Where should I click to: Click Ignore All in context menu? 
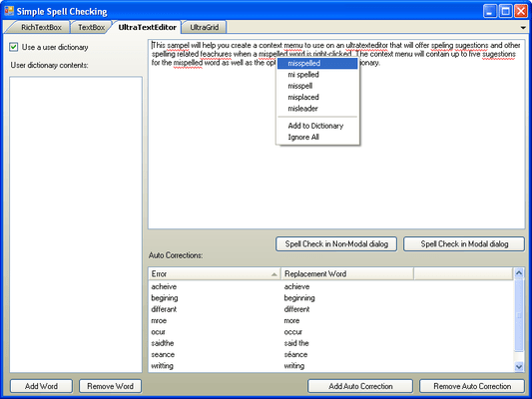click(317, 137)
